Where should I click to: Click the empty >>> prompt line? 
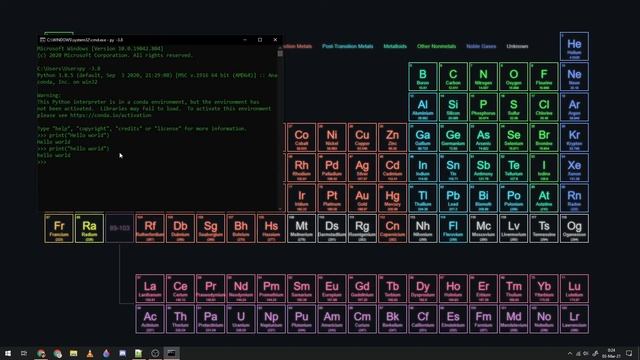42,162
